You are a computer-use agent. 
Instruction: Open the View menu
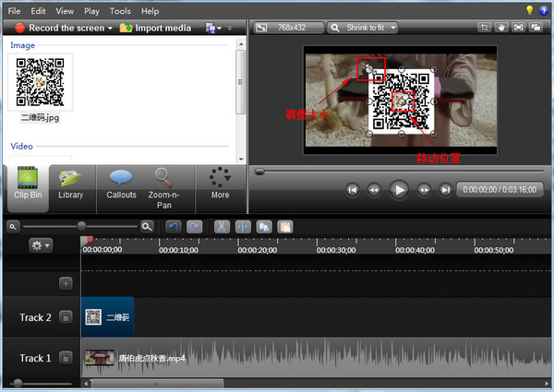point(65,11)
